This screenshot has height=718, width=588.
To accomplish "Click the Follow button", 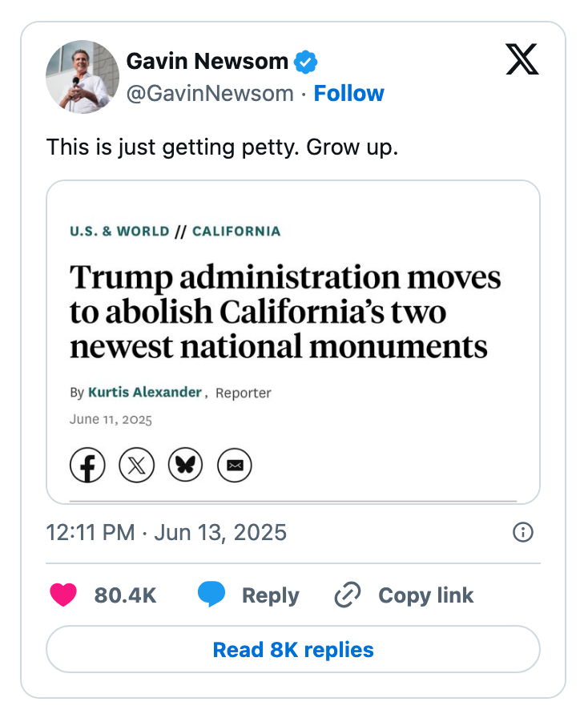I will (349, 93).
